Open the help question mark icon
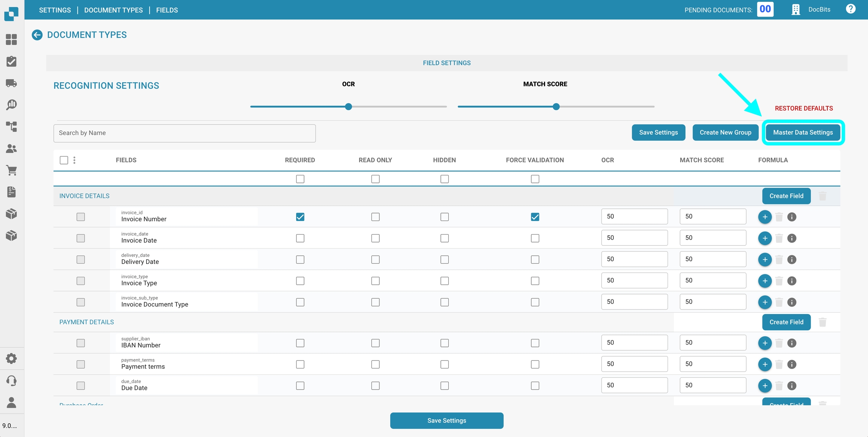Image resolution: width=868 pixels, height=437 pixels. pos(850,9)
